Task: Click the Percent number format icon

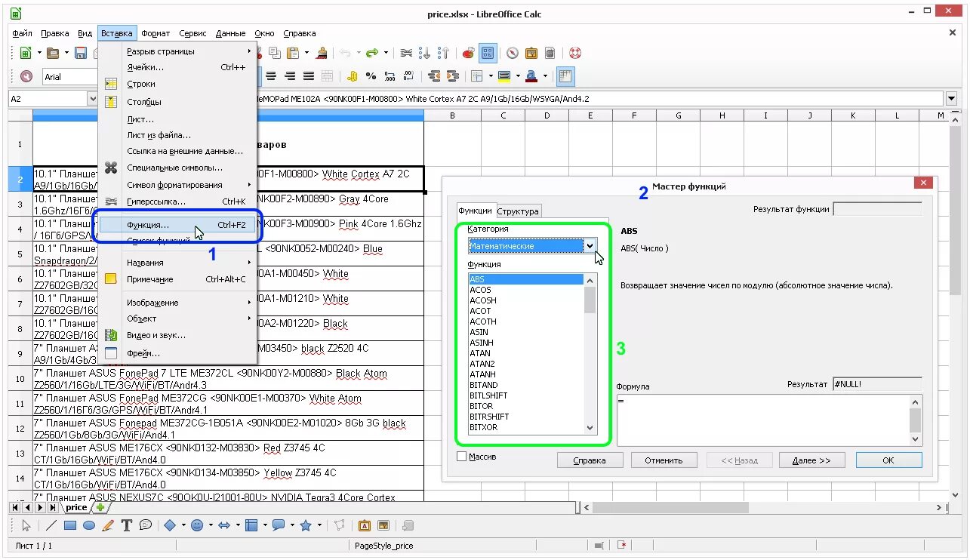Action: [371, 76]
